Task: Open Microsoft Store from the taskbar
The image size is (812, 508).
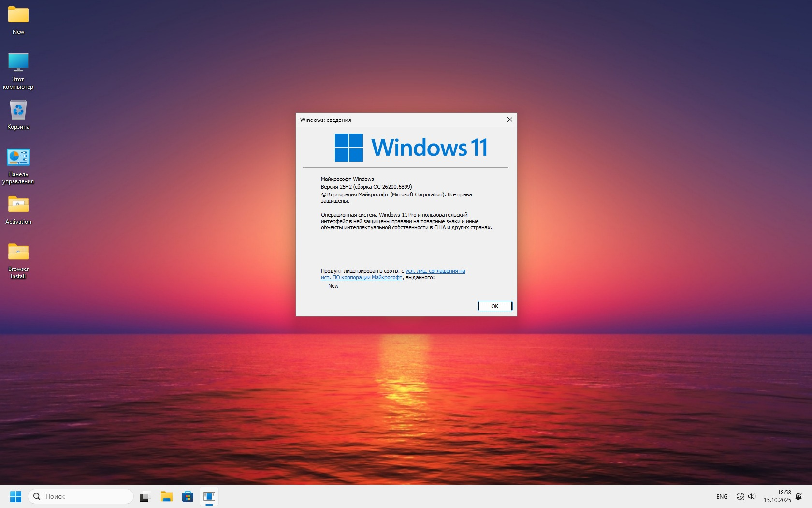Action: pyautogui.click(x=188, y=496)
